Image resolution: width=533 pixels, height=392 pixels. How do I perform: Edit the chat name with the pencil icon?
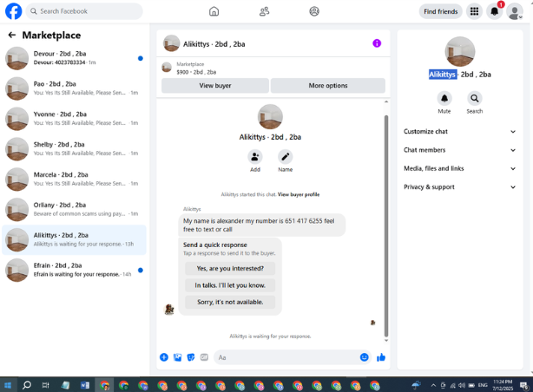point(286,157)
